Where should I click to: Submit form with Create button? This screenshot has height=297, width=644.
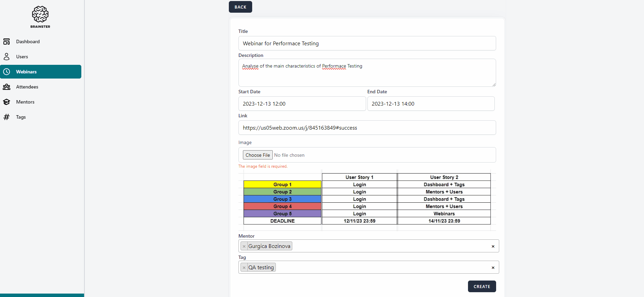(482, 286)
